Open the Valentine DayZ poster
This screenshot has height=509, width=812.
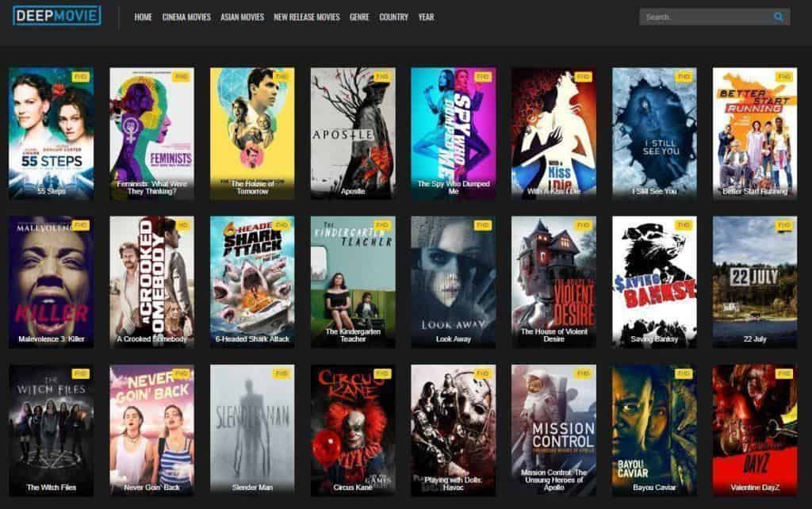coord(755,431)
